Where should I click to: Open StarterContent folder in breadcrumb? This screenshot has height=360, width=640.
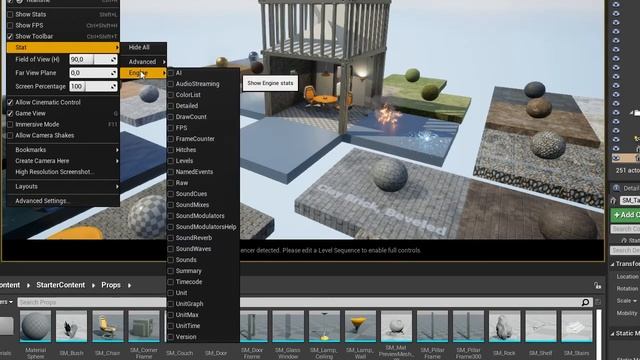pyautogui.click(x=60, y=285)
